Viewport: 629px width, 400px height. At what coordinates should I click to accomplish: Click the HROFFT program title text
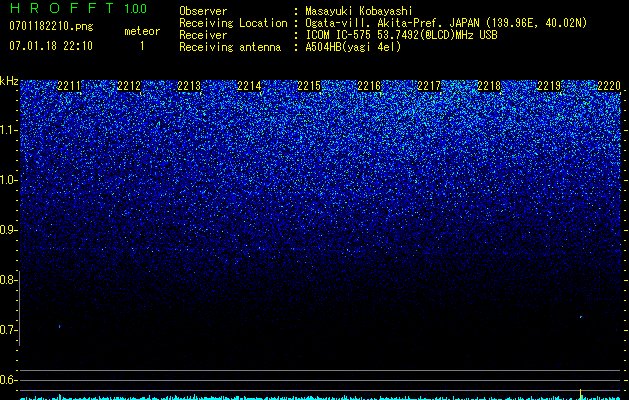click(62, 8)
